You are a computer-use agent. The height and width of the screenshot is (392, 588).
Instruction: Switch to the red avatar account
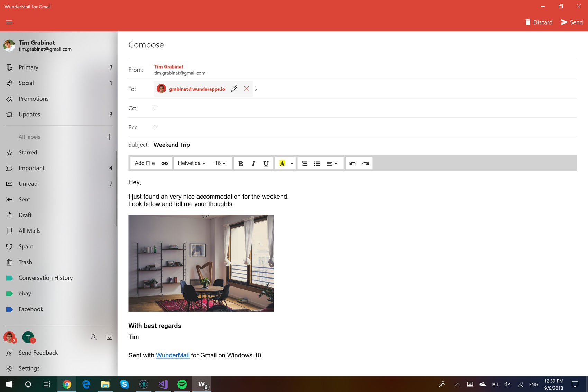pyautogui.click(x=9, y=337)
